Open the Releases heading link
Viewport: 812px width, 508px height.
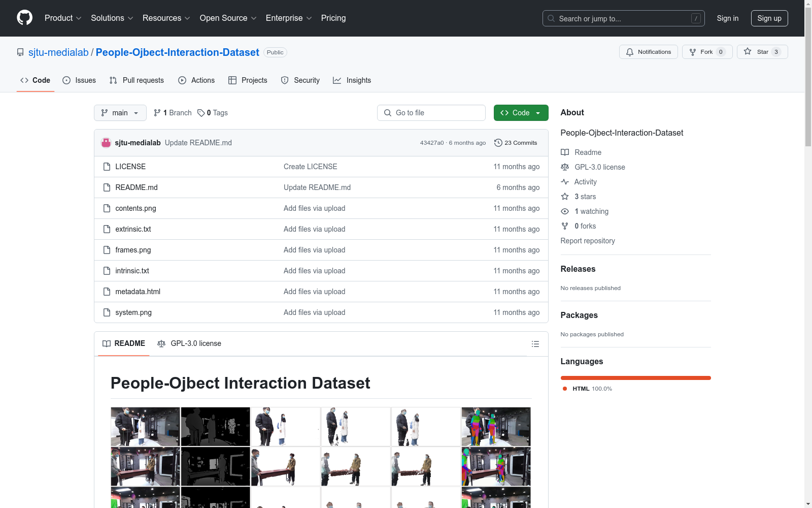[578, 269]
